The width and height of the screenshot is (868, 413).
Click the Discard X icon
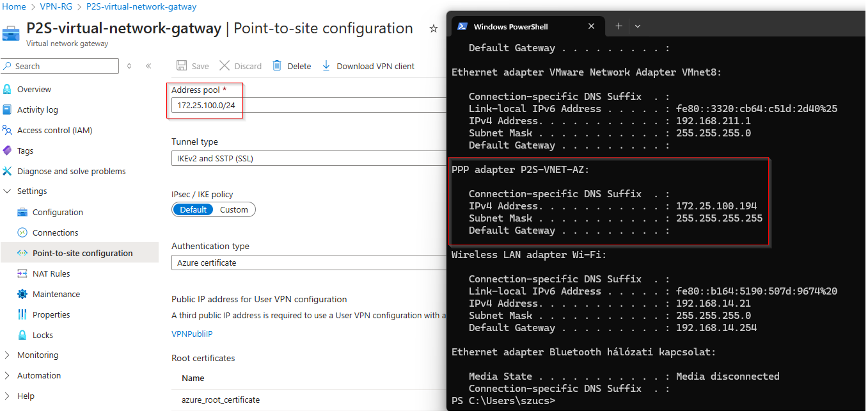tap(225, 66)
